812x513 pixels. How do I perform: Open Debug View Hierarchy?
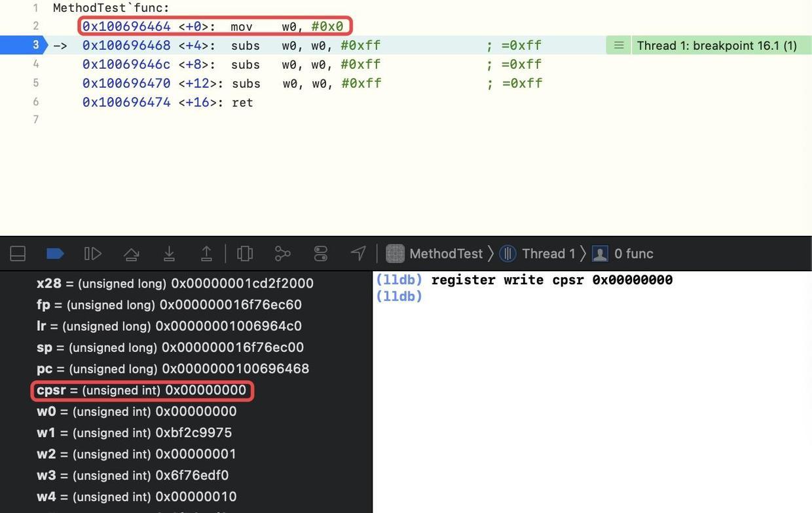tap(245, 254)
